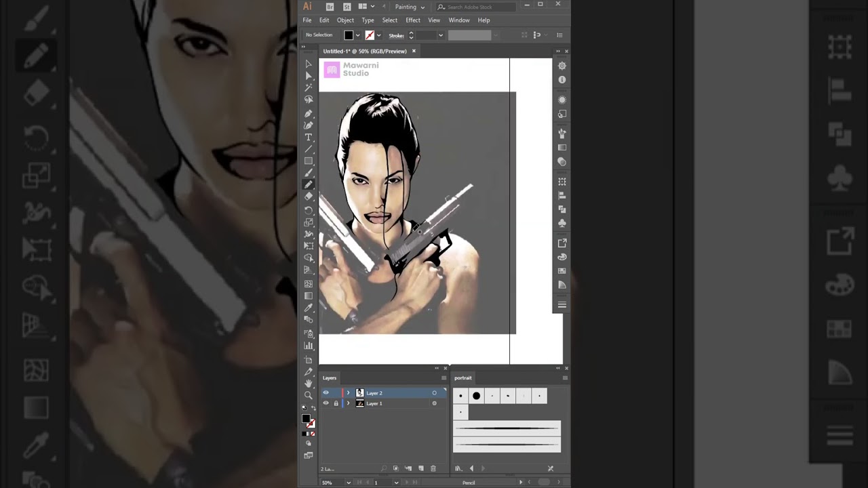868x488 pixels.
Task: Open the fill color dropdown arrow
Action: tap(357, 35)
